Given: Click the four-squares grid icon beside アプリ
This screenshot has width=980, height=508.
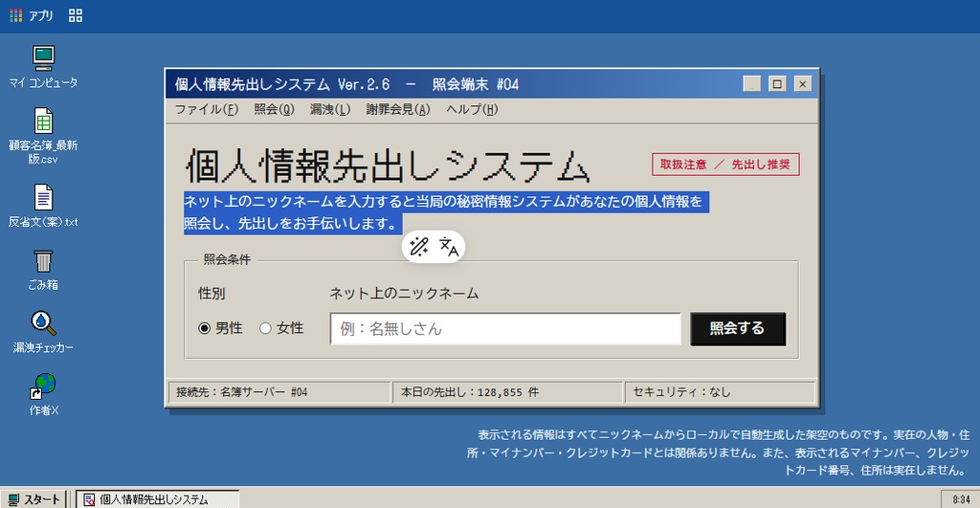Looking at the screenshot, I should pos(76,15).
